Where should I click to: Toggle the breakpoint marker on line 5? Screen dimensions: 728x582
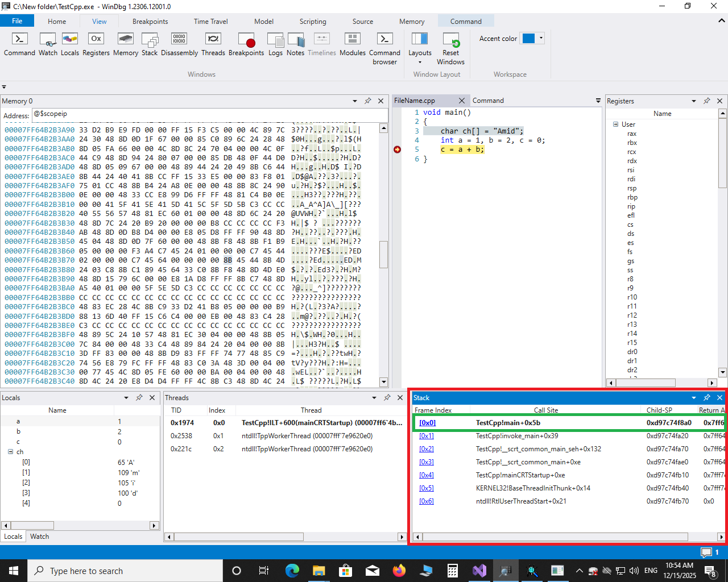pos(397,149)
